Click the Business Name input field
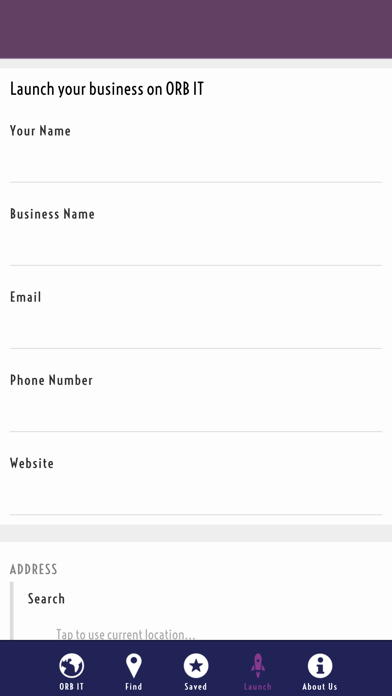This screenshot has width=392, height=696. pos(196,245)
